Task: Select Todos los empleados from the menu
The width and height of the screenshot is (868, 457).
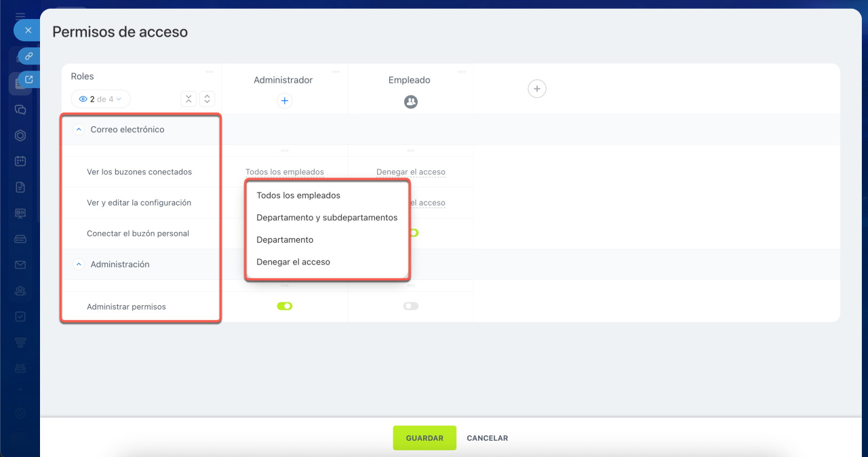Action: pos(298,195)
